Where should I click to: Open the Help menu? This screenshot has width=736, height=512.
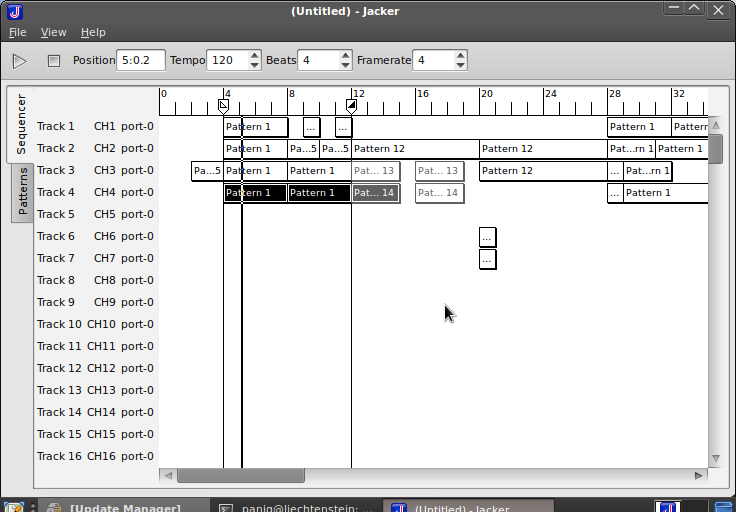93,32
